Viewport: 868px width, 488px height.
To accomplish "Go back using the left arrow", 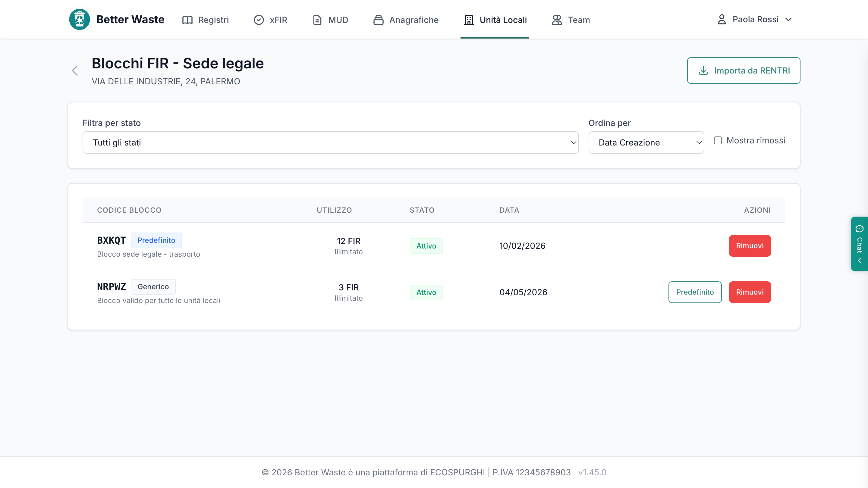I will (x=75, y=70).
